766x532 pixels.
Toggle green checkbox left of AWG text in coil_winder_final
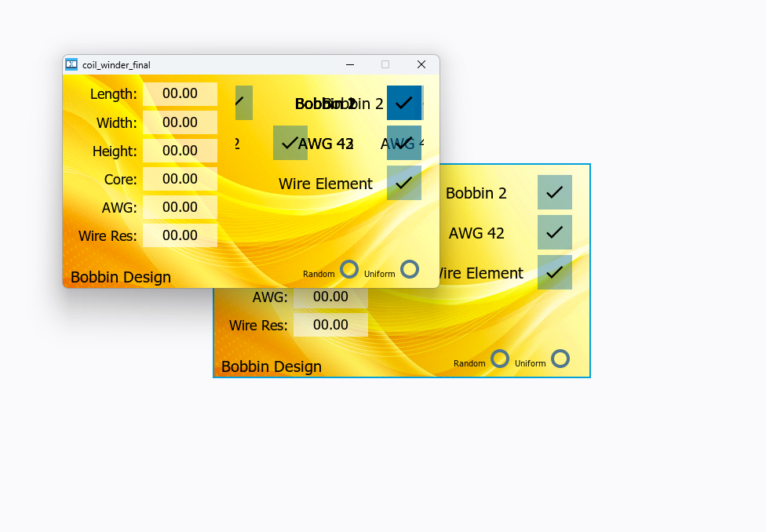(x=290, y=143)
